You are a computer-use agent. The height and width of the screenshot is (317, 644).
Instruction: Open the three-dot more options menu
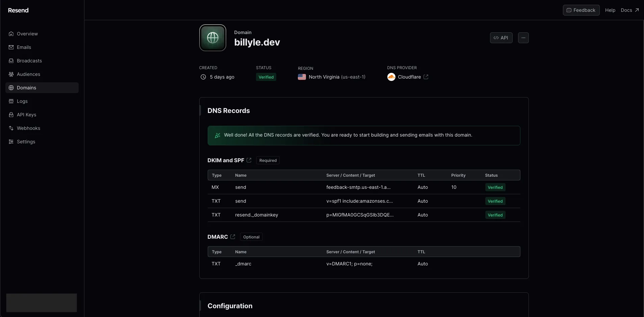pos(523,38)
